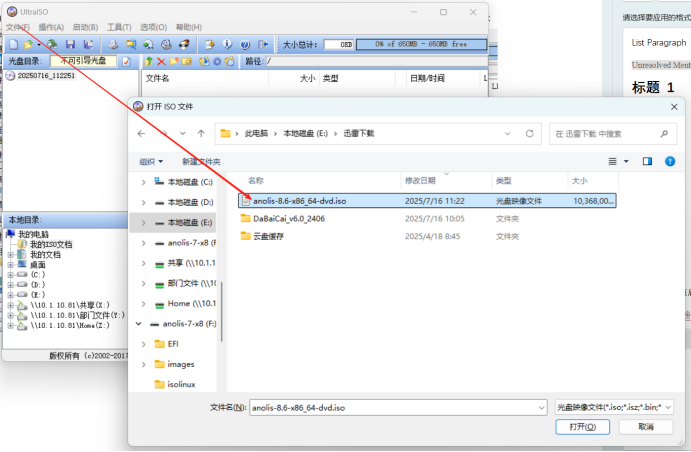
Task: Click the green Up folder icon in image toolbar
Action: click(149, 61)
